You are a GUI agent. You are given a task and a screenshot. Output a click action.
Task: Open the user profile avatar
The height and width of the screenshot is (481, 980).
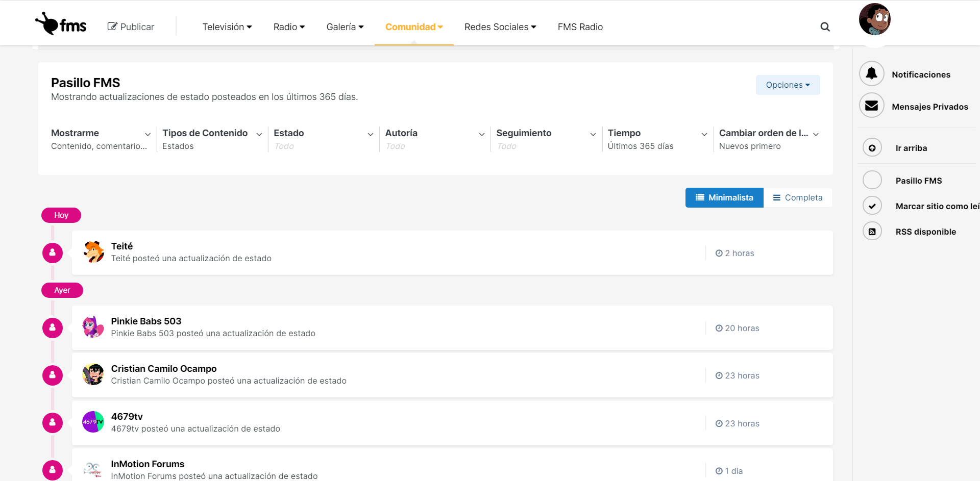(874, 19)
